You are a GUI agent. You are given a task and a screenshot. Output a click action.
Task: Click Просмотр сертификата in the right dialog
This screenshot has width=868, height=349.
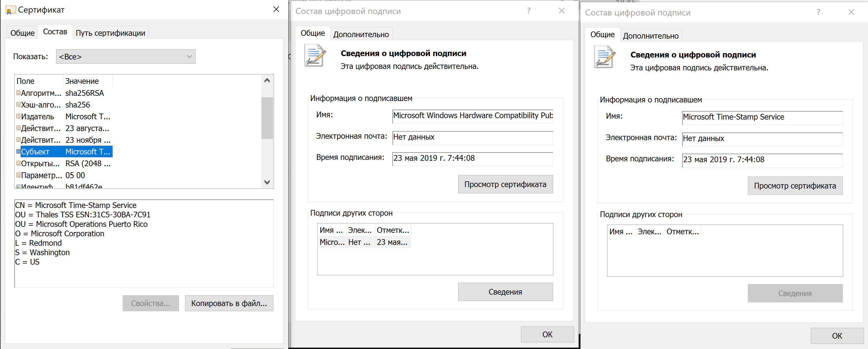(x=795, y=185)
